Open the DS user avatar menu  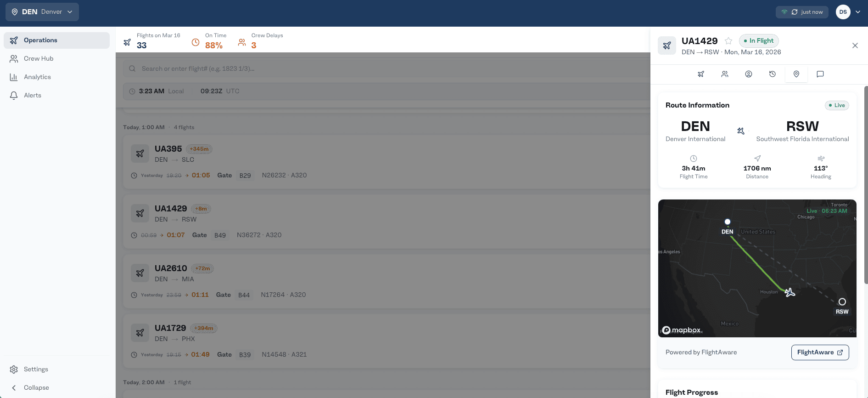[843, 12]
